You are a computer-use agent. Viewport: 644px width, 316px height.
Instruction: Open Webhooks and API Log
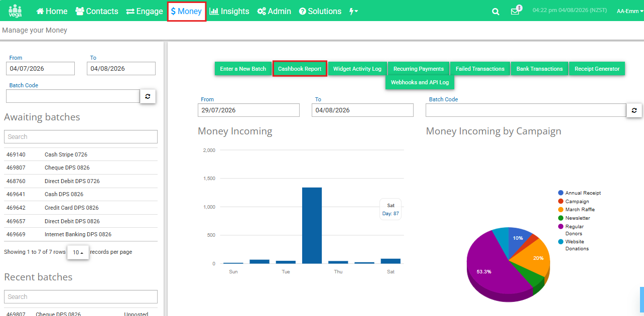pyautogui.click(x=420, y=82)
